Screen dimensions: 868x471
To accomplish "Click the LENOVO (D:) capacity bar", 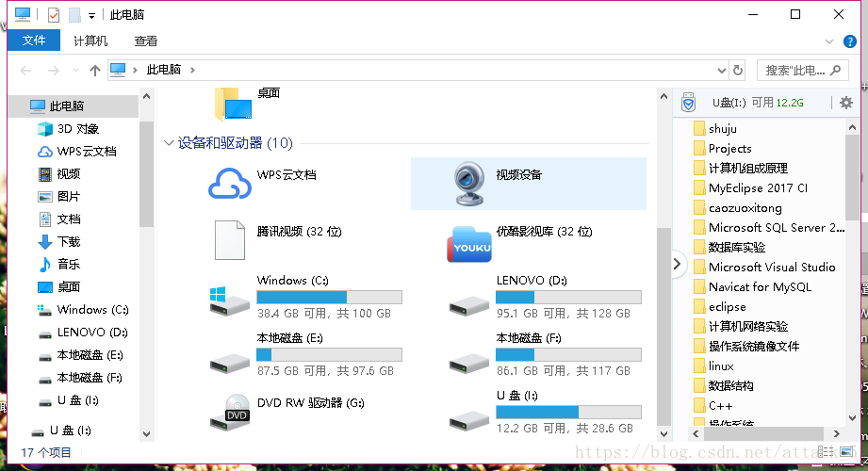I will (x=568, y=298).
